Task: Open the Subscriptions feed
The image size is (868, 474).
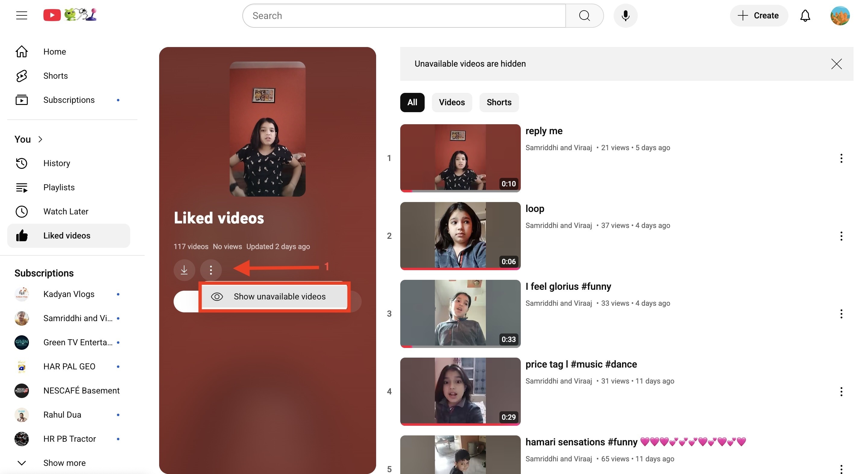Action: (69, 100)
